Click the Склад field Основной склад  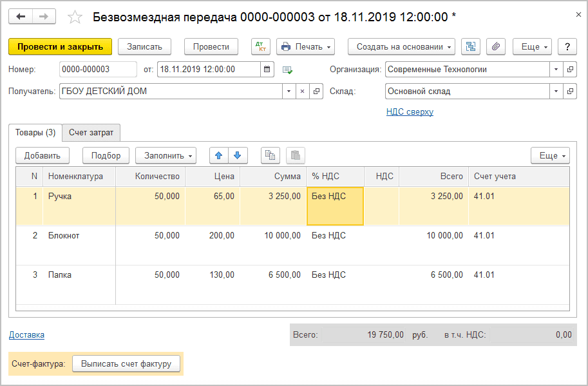pos(468,91)
